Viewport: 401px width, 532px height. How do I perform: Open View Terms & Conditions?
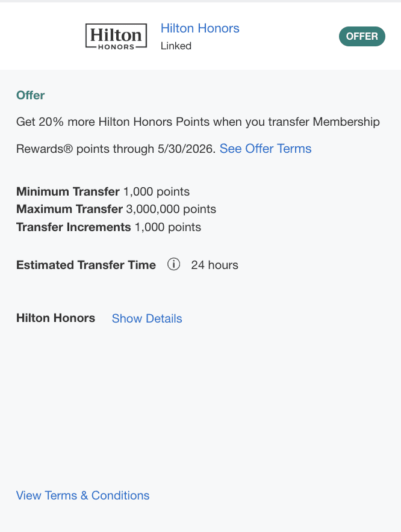(x=83, y=495)
